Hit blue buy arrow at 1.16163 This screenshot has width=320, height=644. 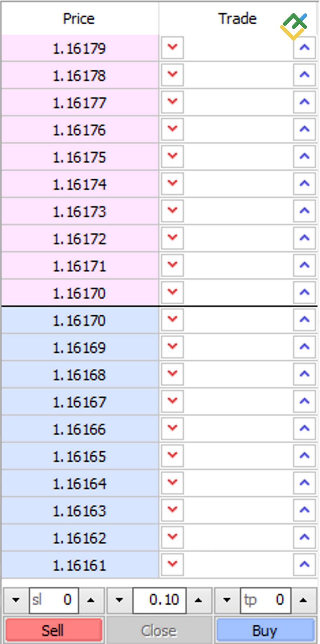pyautogui.click(x=304, y=510)
